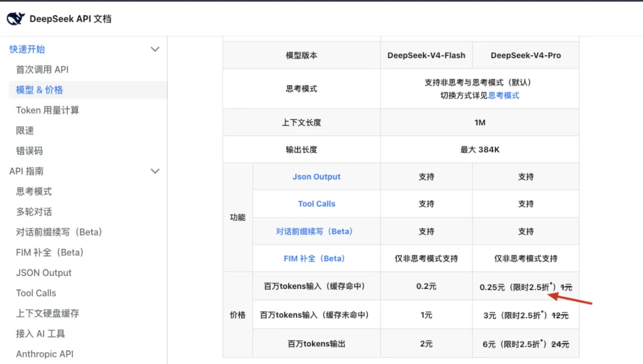This screenshot has height=364, width=643.
Task: Click the 上下文长度 row label
Action: (301, 123)
